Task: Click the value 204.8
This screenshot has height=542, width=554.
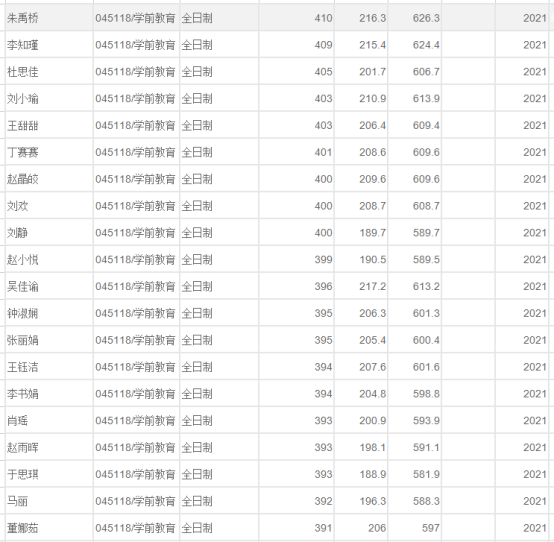Action: pyautogui.click(x=373, y=394)
